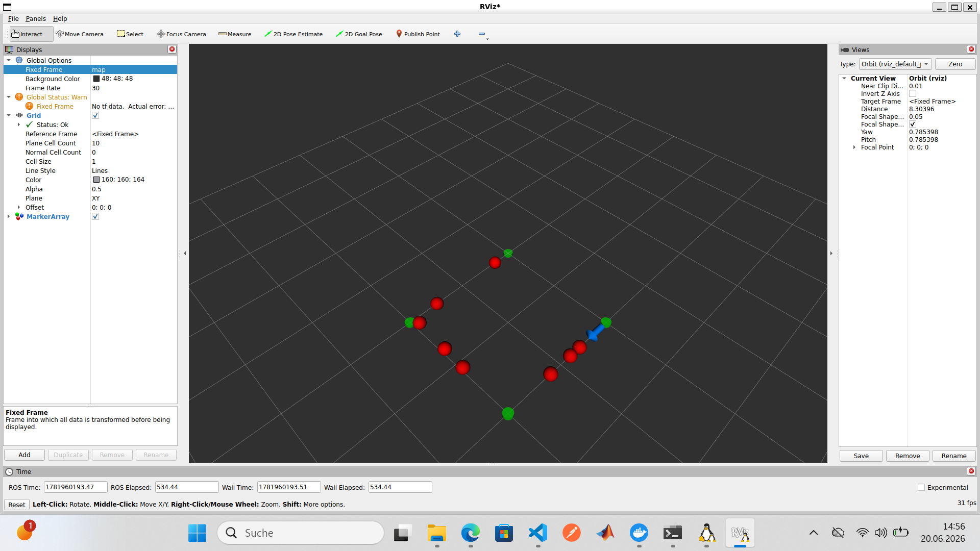Viewport: 980px width, 551px height.
Task: Collapse the right Views panel arrow
Action: pos(831,253)
